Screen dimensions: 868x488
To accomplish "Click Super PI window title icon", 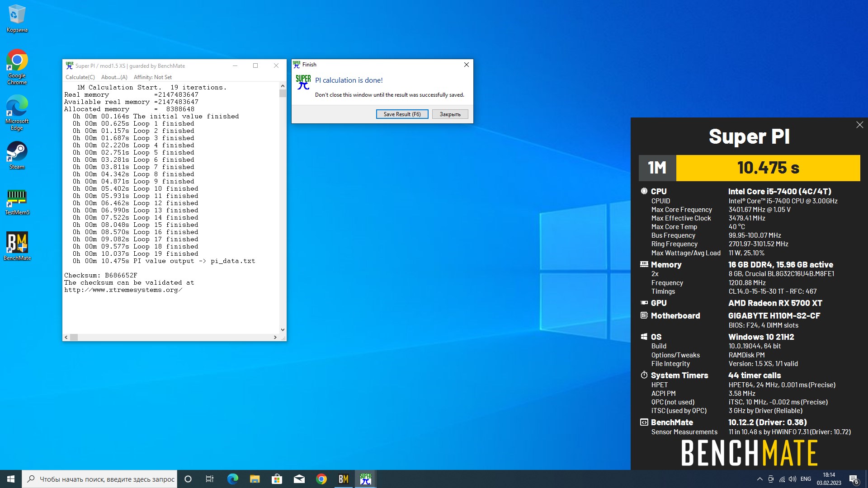I will [69, 66].
